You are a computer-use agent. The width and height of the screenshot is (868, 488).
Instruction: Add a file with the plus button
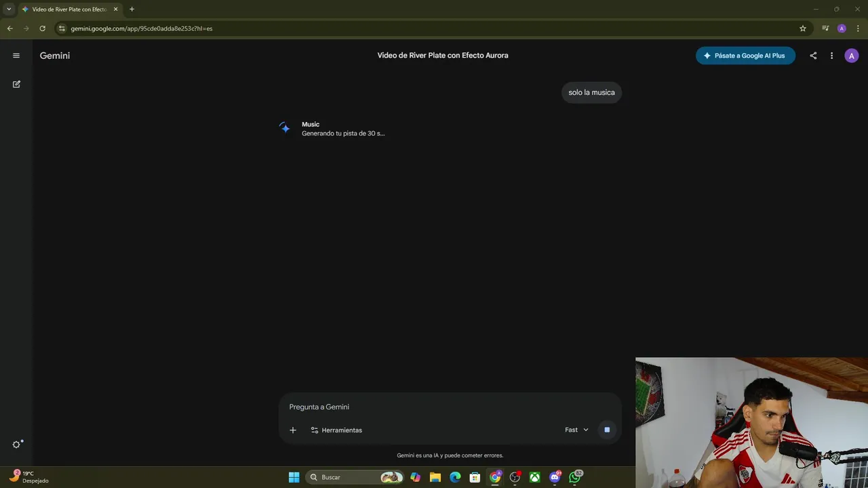[x=293, y=430]
